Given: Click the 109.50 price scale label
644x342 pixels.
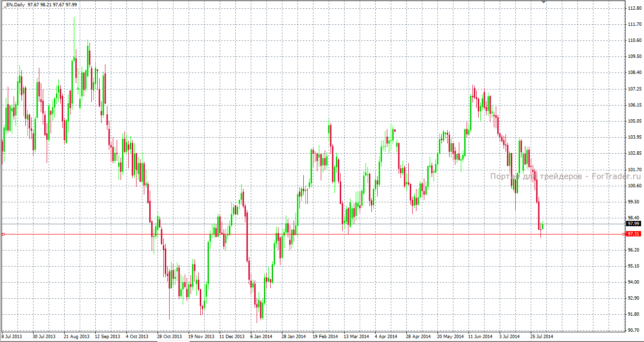Looking at the screenshot, I should pyautogui.click(x=634, y=56).
